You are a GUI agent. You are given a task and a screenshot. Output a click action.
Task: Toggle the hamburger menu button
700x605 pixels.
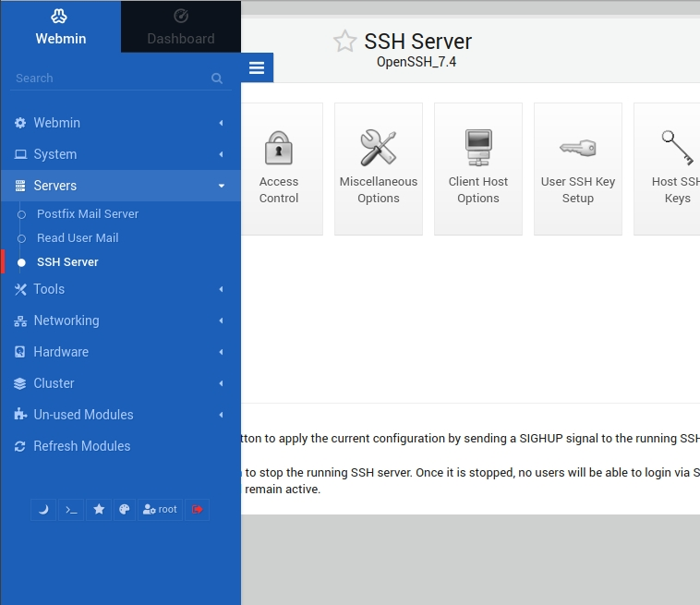click(x=257, y=67)
